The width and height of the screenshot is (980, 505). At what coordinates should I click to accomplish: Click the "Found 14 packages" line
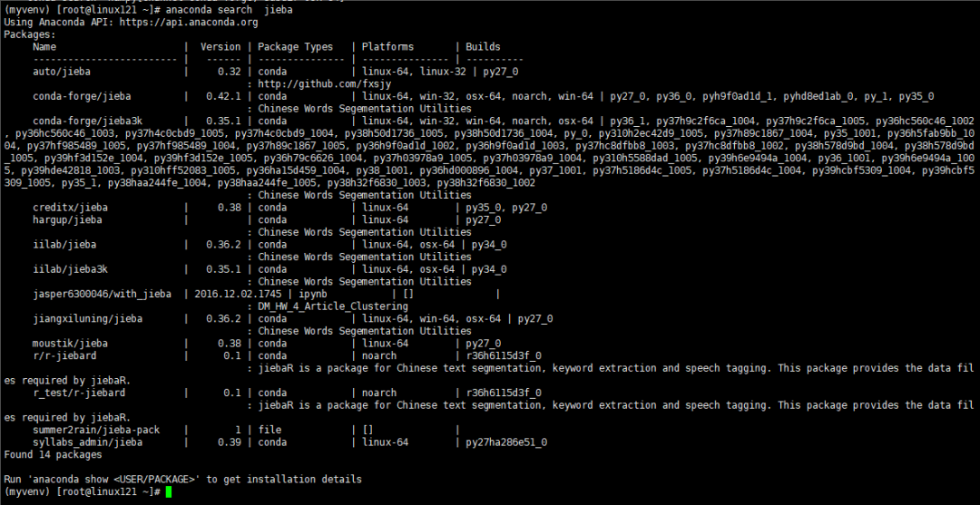point(53,454)
